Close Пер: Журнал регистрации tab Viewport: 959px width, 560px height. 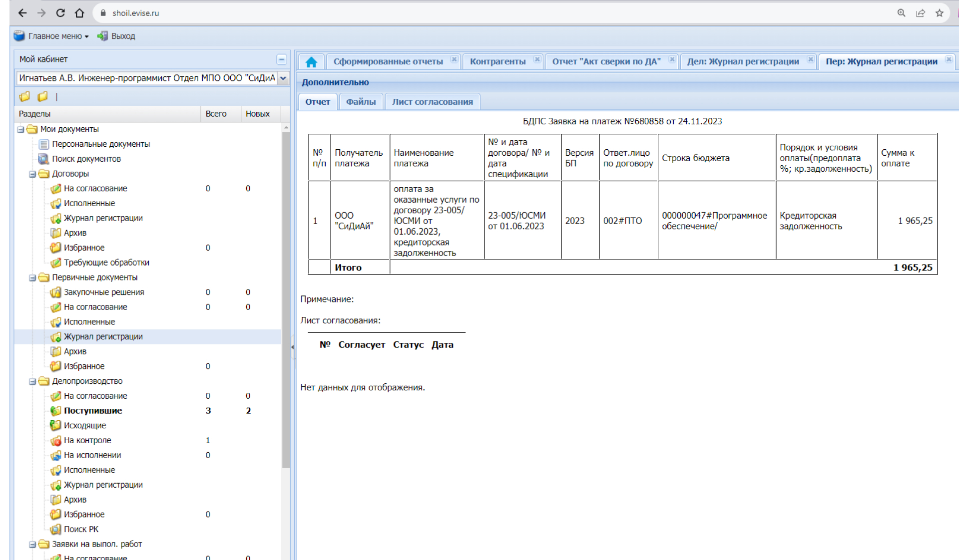click(x=949, y=59)
